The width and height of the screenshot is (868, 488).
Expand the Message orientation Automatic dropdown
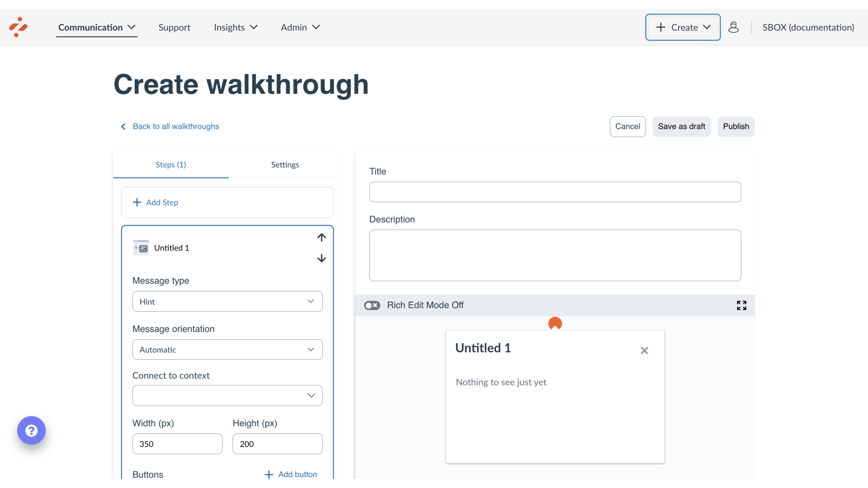227,349
